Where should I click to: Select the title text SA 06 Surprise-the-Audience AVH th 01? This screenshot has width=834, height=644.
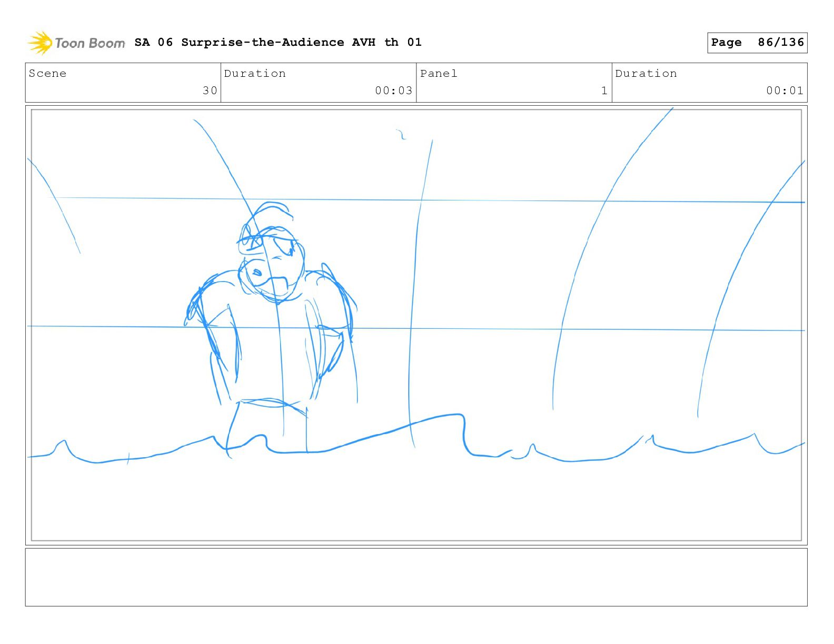[x=278, y=42]
